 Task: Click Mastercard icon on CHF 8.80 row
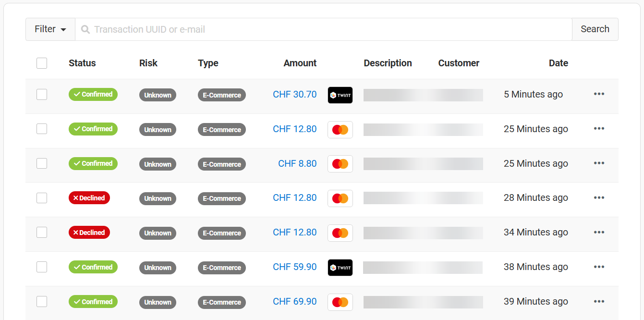point(340,164)
